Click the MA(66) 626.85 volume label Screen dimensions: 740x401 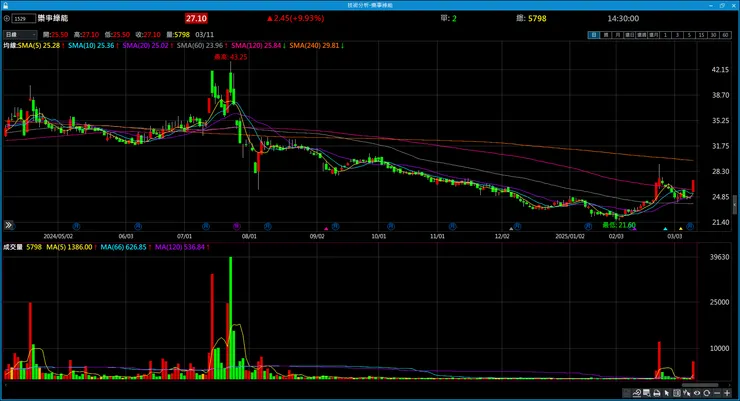125,247
